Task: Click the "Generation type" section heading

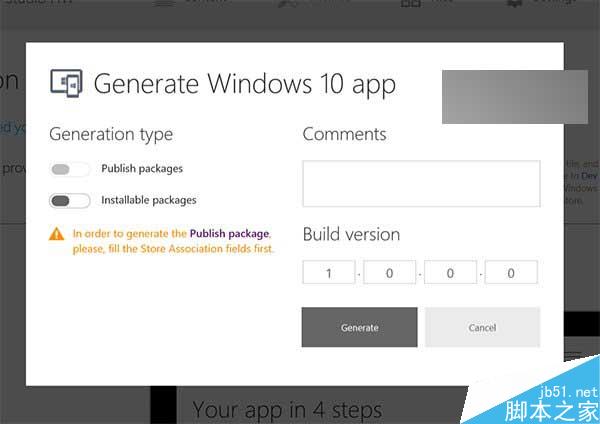Action: [110, 134]
